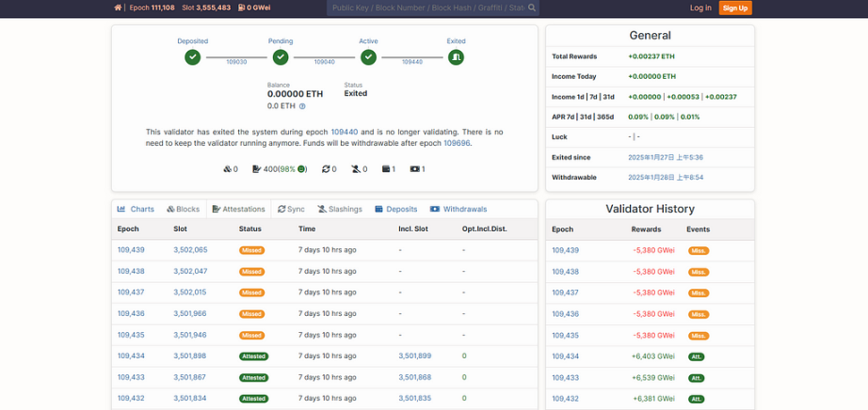
Task: Click the Deposited green checkmark circle
Action: coord(193,57)
